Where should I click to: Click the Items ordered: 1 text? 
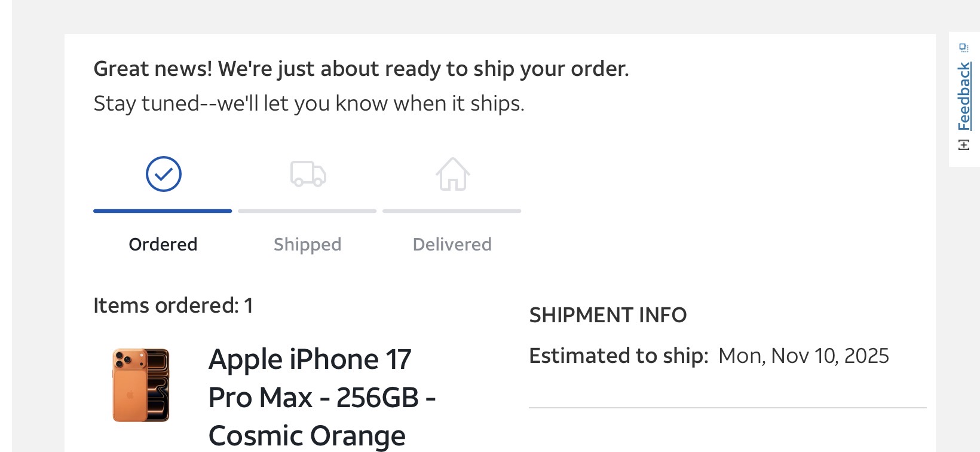click(173, 306)
